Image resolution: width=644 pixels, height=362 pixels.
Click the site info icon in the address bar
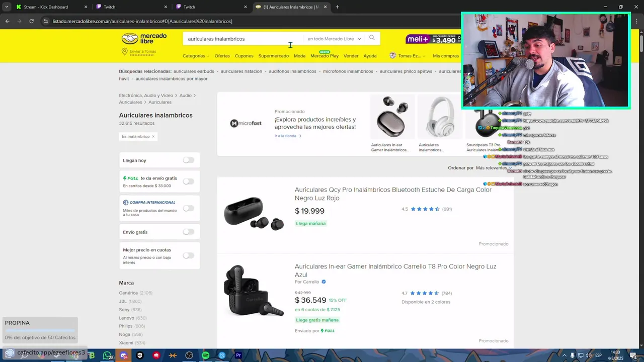point(46,21)
